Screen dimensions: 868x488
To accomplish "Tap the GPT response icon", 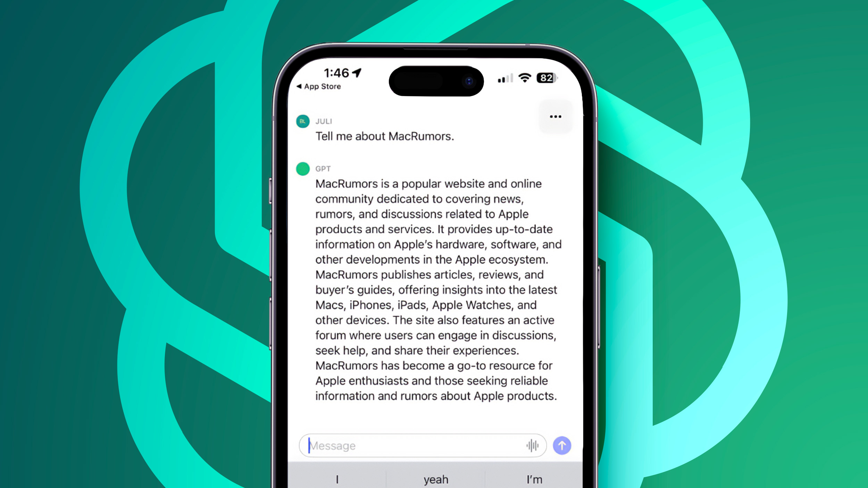I will click(x=302, y=168).
